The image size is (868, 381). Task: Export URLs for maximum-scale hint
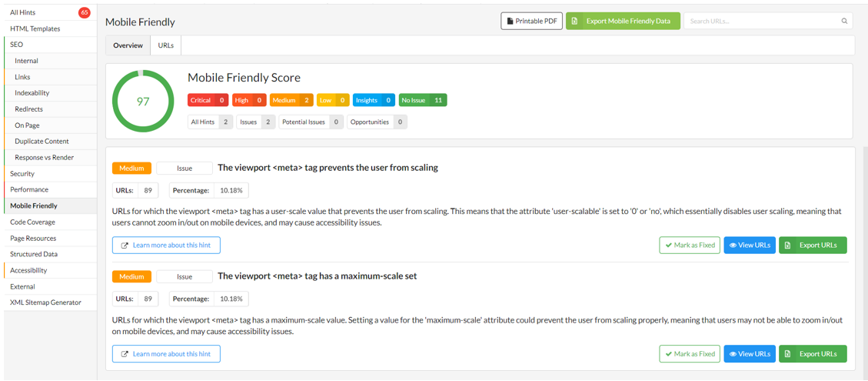(812, 354)
